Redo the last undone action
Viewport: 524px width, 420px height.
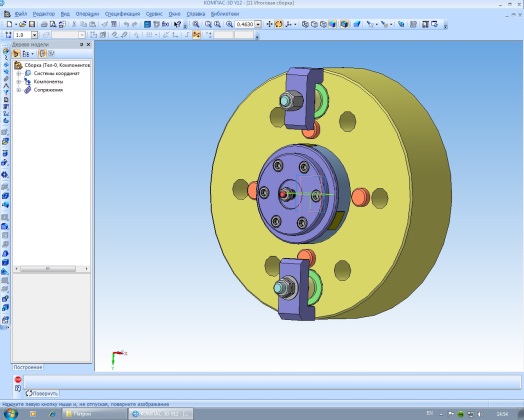click(135, 24)
